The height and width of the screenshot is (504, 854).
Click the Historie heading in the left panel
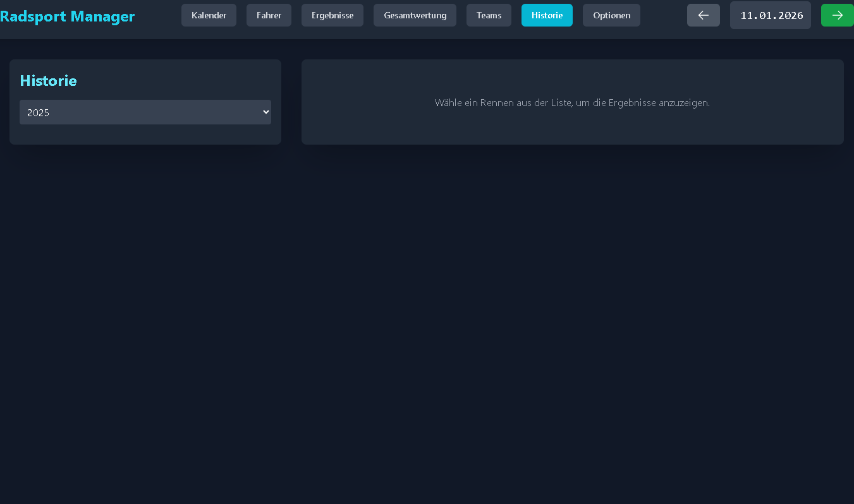coord(49,81)
